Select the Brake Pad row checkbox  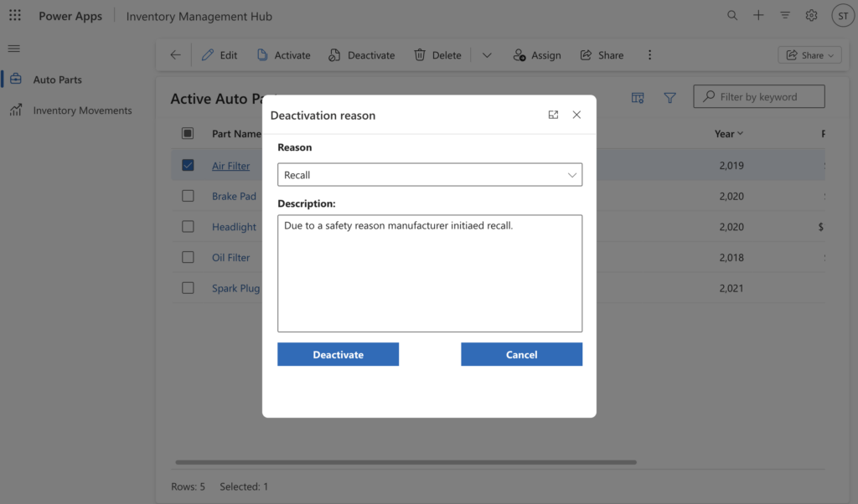tap(188, 196)
